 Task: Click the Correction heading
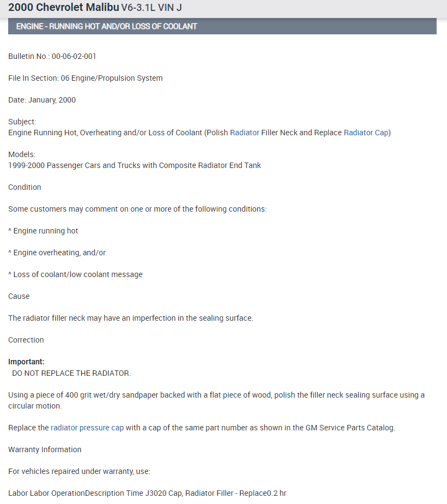click(26, 340)
